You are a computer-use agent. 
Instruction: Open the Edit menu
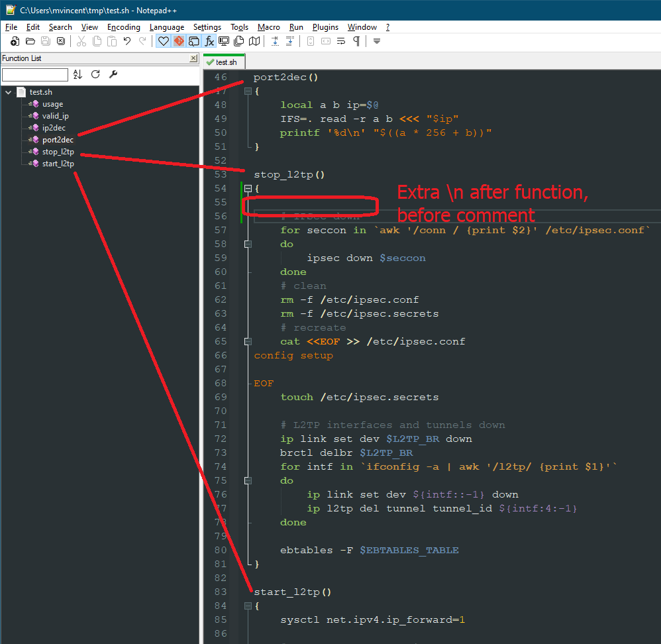[33, 27]
